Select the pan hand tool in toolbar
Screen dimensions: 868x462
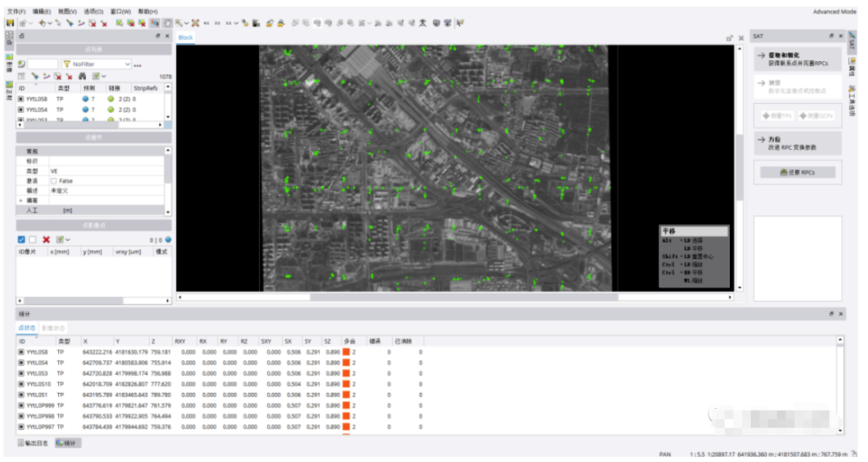(x=167, y=23)
